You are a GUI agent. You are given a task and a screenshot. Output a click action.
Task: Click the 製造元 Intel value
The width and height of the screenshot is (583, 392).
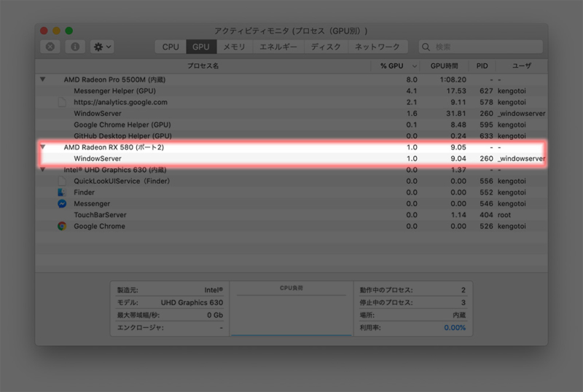(x=214, y=290)
